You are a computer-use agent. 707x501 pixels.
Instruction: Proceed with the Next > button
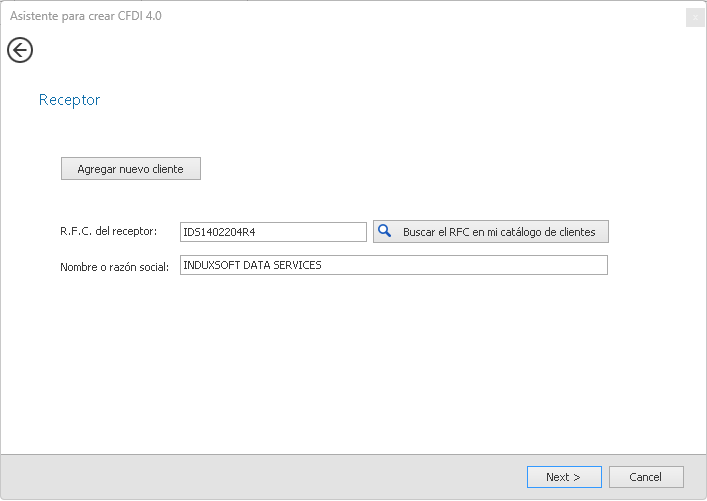(564, 477)
